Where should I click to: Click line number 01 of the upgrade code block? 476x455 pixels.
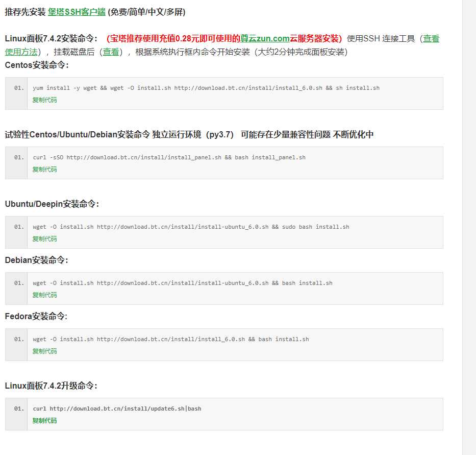19,409
